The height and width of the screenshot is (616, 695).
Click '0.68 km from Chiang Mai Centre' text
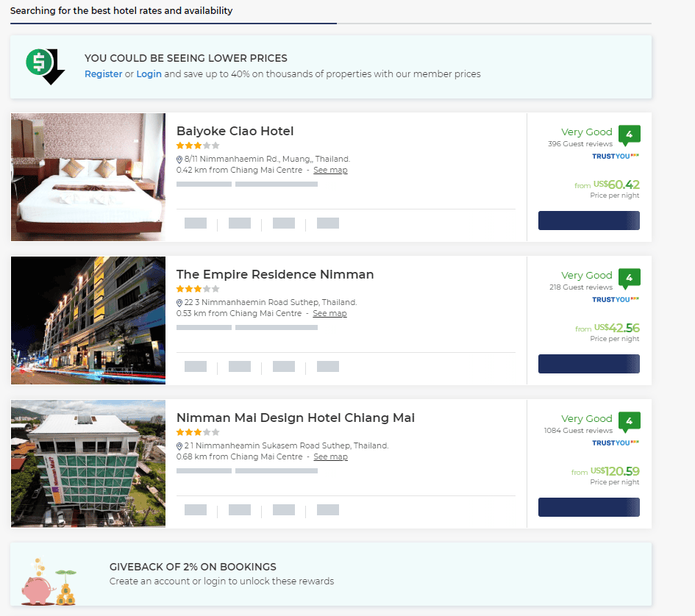[x=239, y=457]
